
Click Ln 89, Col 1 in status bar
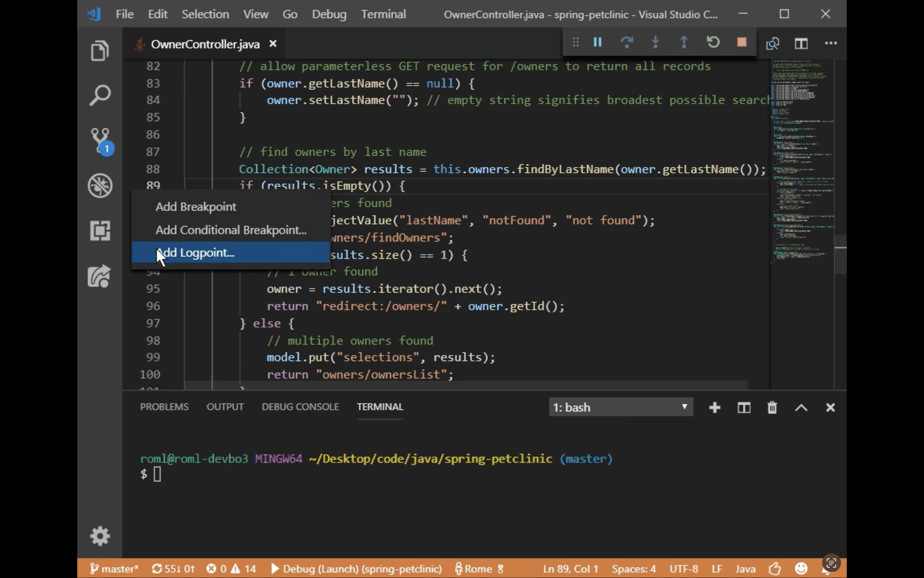point(570,569)
